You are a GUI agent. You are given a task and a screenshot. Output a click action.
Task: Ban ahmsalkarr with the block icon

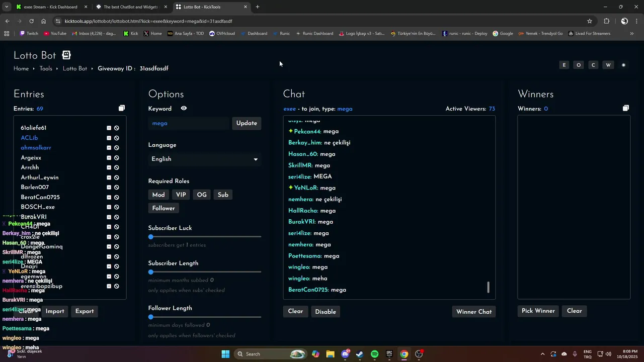[117, 148]
